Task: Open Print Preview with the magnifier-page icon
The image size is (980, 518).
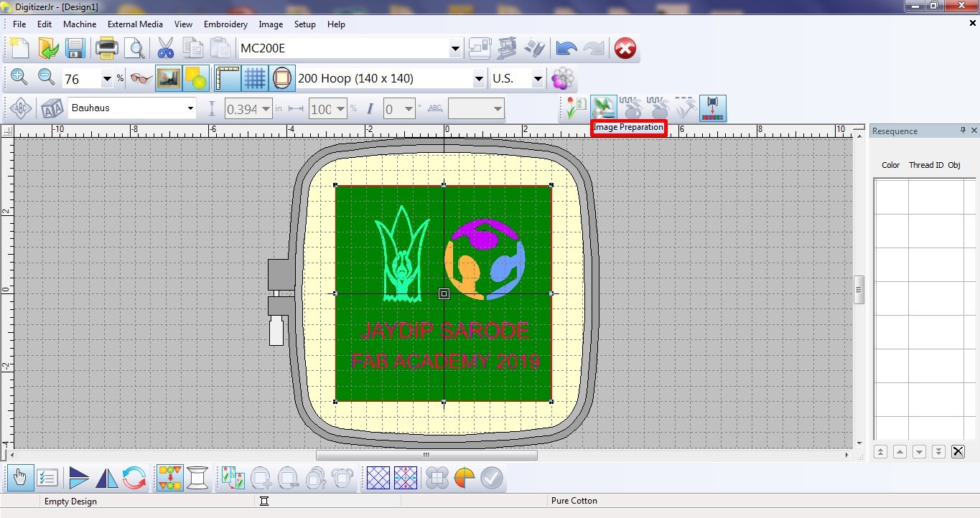Action: point(134,49)
